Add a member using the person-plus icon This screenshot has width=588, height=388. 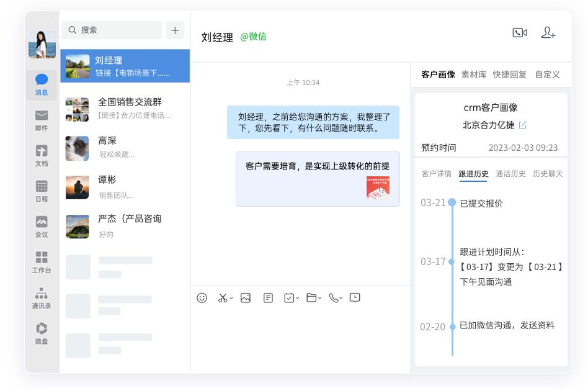[x=548, y=33]
